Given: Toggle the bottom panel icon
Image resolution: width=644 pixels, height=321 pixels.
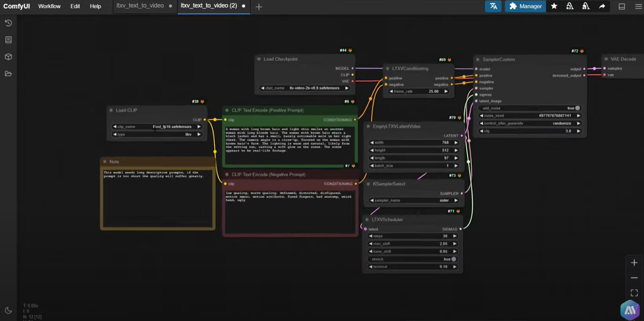Looking at the screenshot, I should [622, 6].
